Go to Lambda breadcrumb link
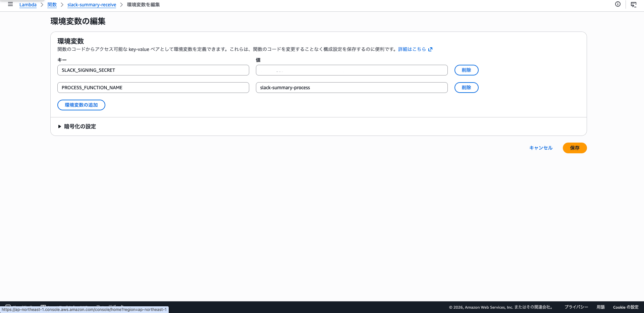This screenshot has height=313, width=644. (28, 5)
